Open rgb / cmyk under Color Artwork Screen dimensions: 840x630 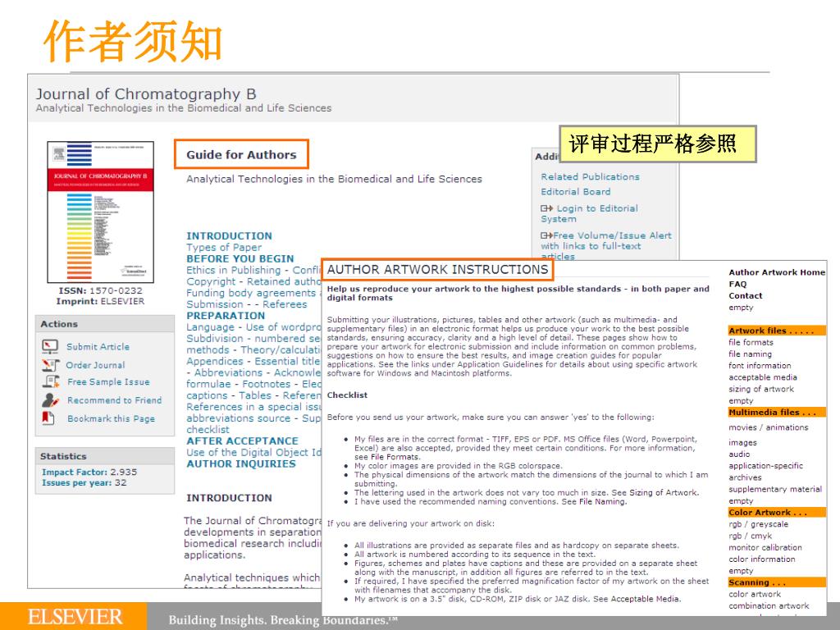tap(750, 536)
